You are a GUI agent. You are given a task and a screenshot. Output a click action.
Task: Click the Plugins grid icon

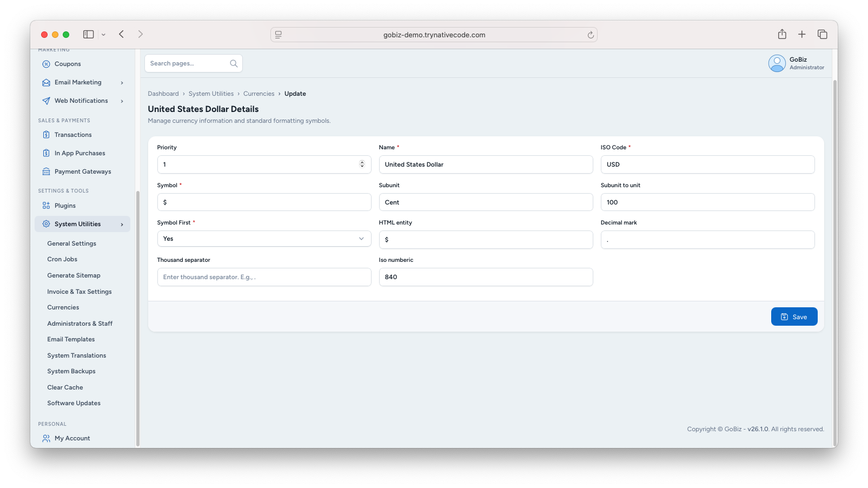tap(46, 206)
